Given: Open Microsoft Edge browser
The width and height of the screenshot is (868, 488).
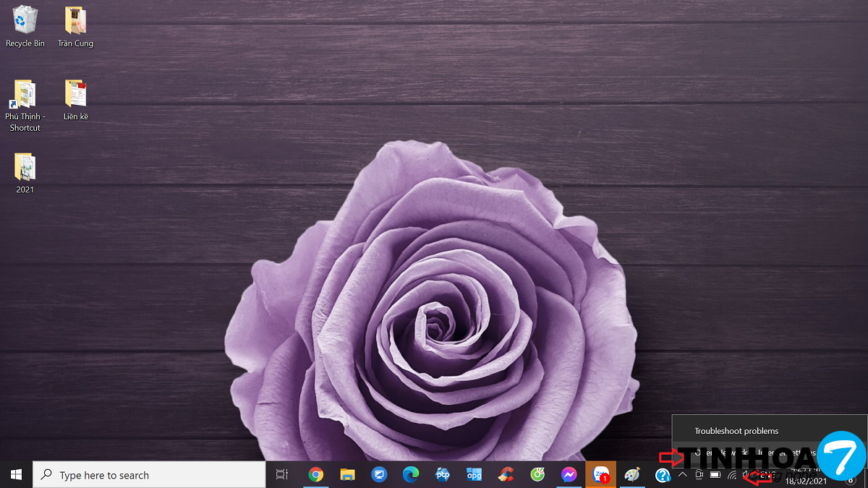Looking at the screenshot, I should click(x=411, y=475).
